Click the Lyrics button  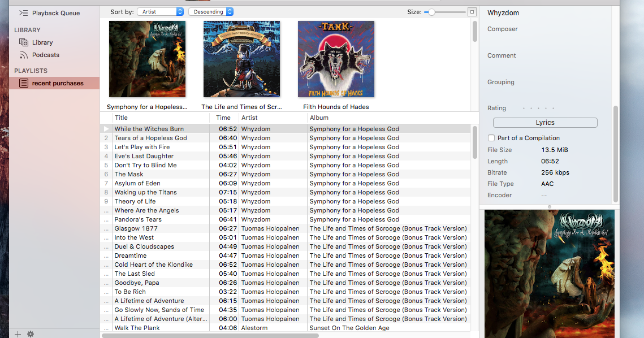pos(545,123)
